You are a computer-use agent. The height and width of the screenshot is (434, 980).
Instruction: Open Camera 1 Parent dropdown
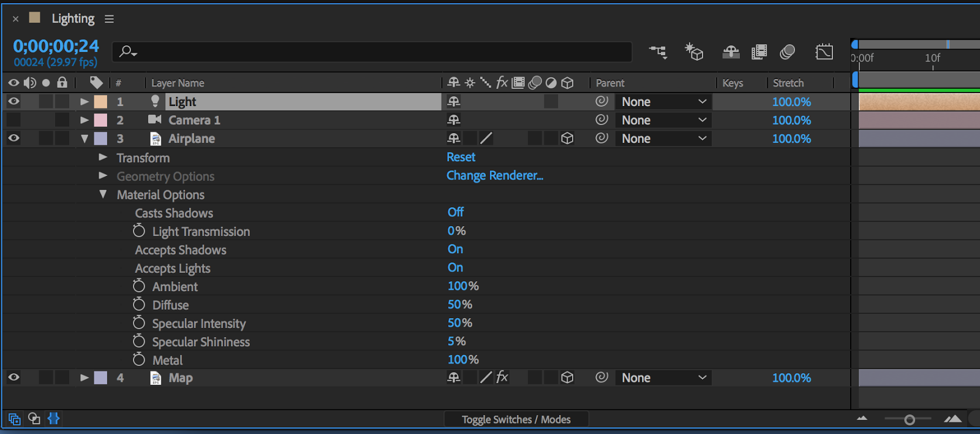(x=663, y=120)
